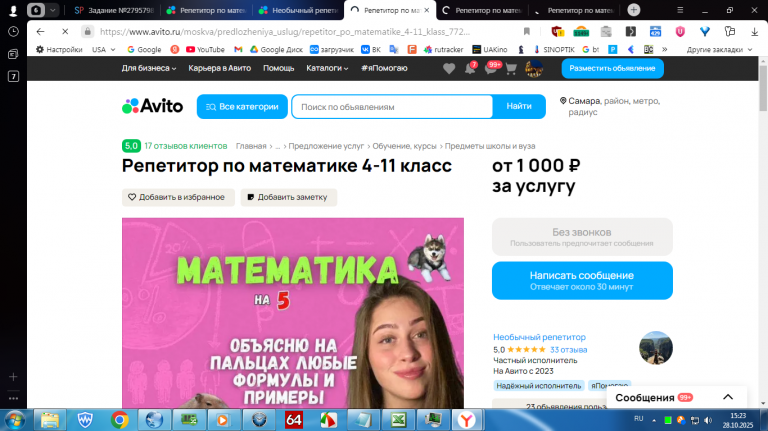Expand the collapsed breadcrumb ellipsis
The height and width of the screenshot is (431, 768).
click(x=278, y=146)
